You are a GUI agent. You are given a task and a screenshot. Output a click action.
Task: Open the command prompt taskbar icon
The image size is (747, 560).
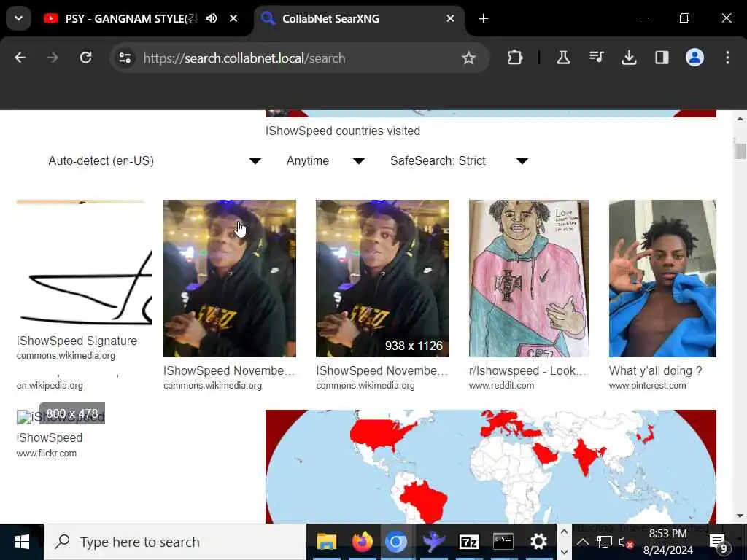point(503,542)
